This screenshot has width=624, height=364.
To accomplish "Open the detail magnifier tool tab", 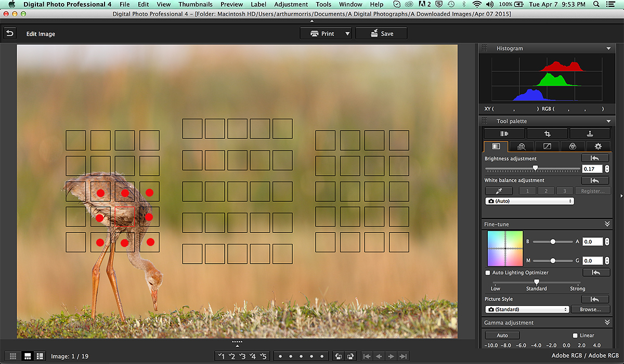I will click(522, 147).
